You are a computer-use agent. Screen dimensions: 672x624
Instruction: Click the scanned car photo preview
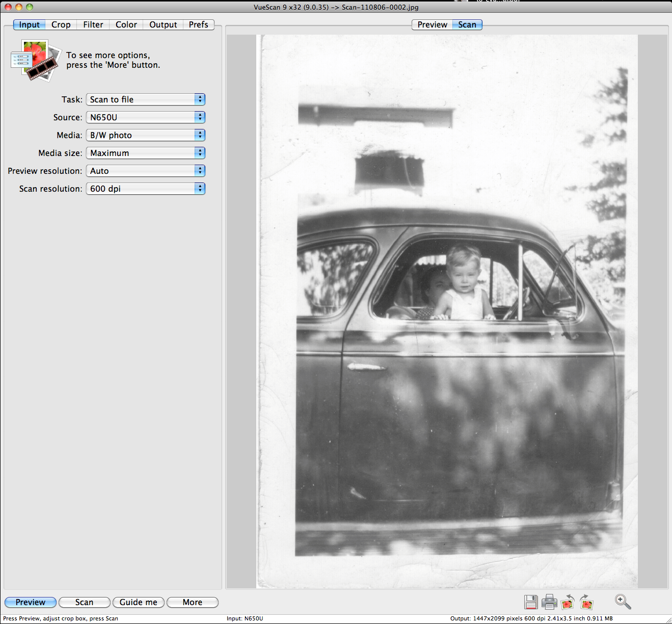point(447,311)
